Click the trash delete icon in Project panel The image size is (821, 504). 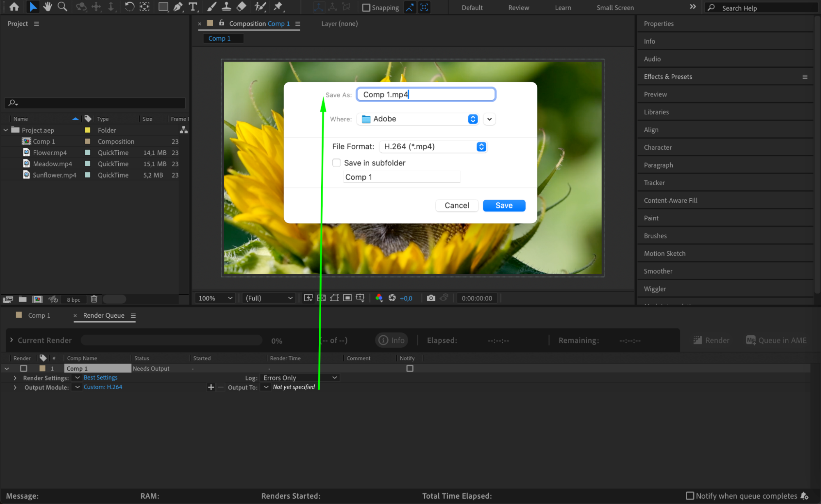point(94,299)
